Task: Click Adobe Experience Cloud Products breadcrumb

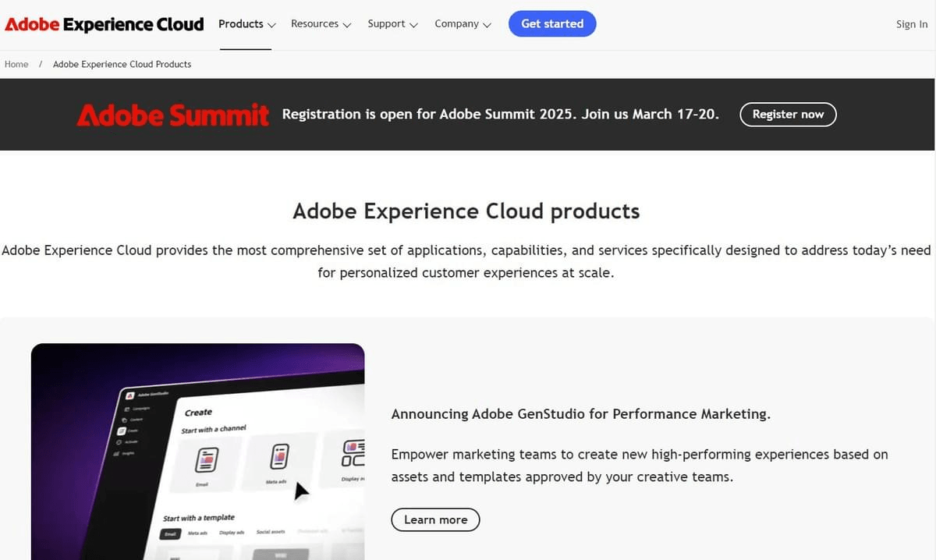Action: click(x=122, y=64)
